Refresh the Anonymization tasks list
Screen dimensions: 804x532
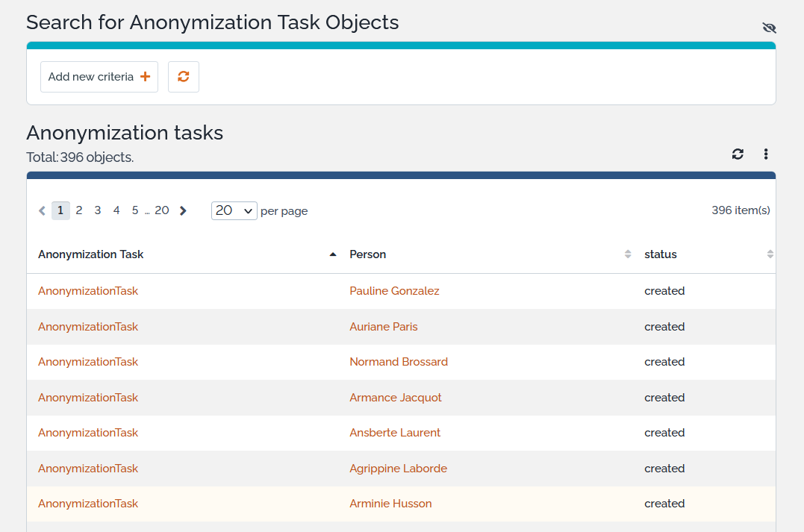tap(738, 154)
